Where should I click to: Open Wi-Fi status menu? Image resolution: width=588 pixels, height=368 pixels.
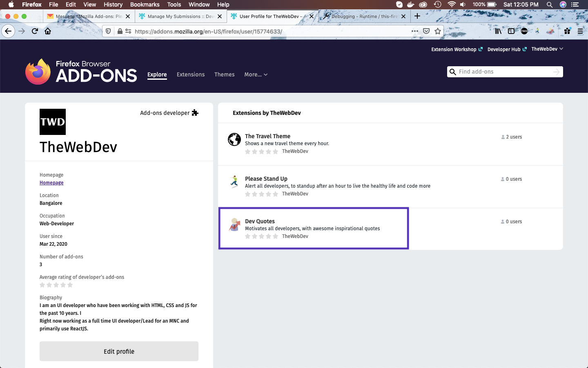click(451, 4)
